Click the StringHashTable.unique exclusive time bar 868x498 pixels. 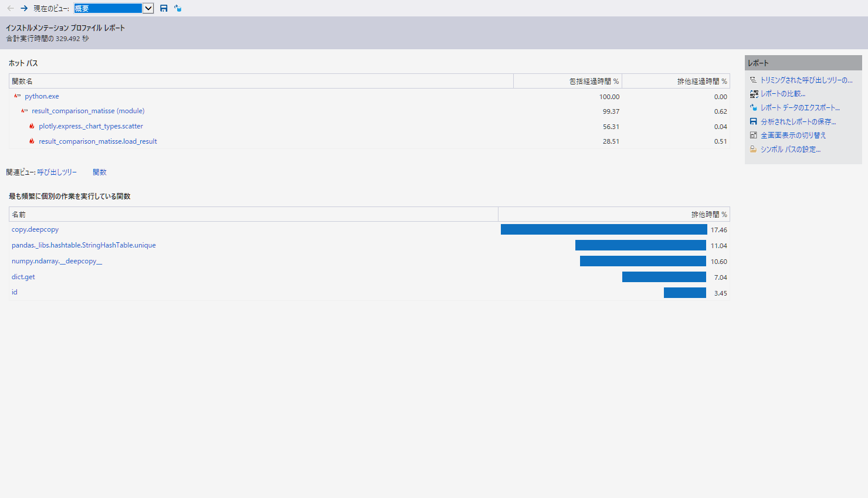[x=640, y=245]
